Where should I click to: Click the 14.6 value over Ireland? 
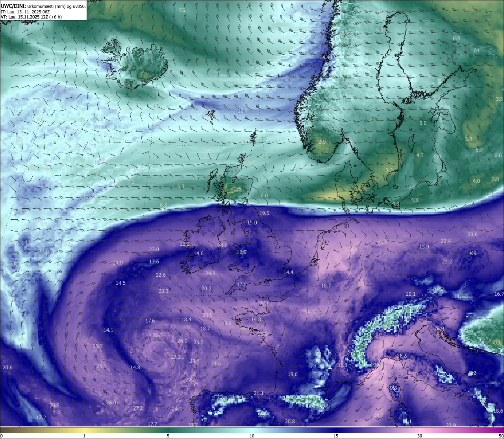(198, 253)
